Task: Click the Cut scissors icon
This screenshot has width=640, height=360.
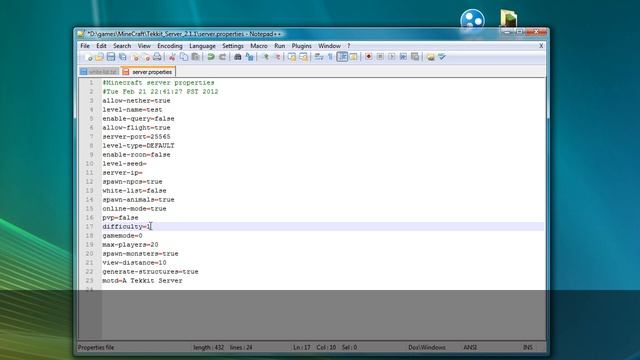Action: tap(172, 57)
